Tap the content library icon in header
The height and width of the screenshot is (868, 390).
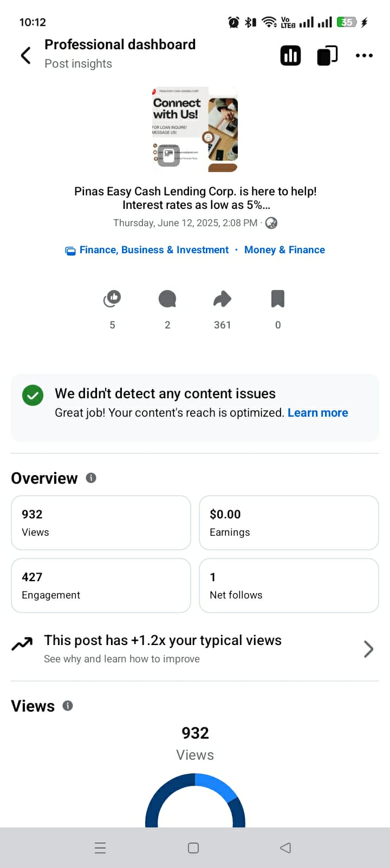327,56
